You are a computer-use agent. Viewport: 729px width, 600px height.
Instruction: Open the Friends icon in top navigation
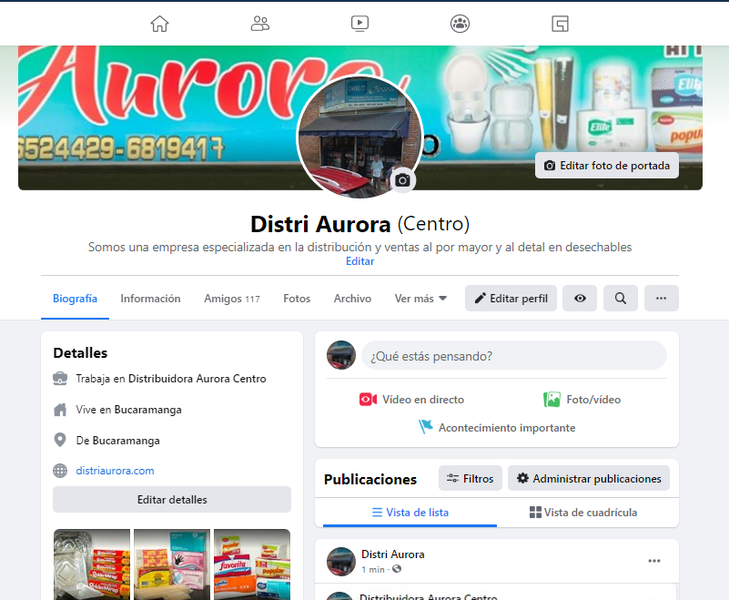[260, 23]
